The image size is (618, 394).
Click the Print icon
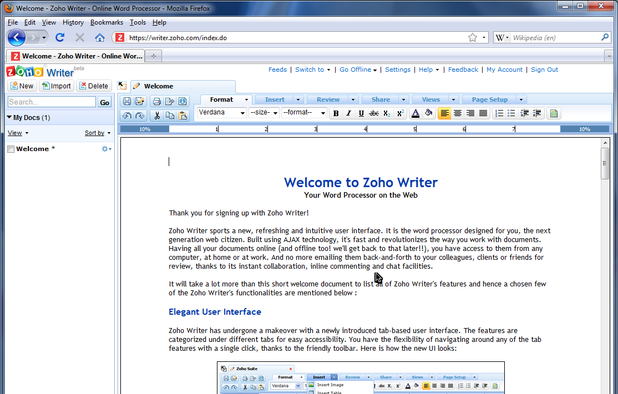click(157, 102)
